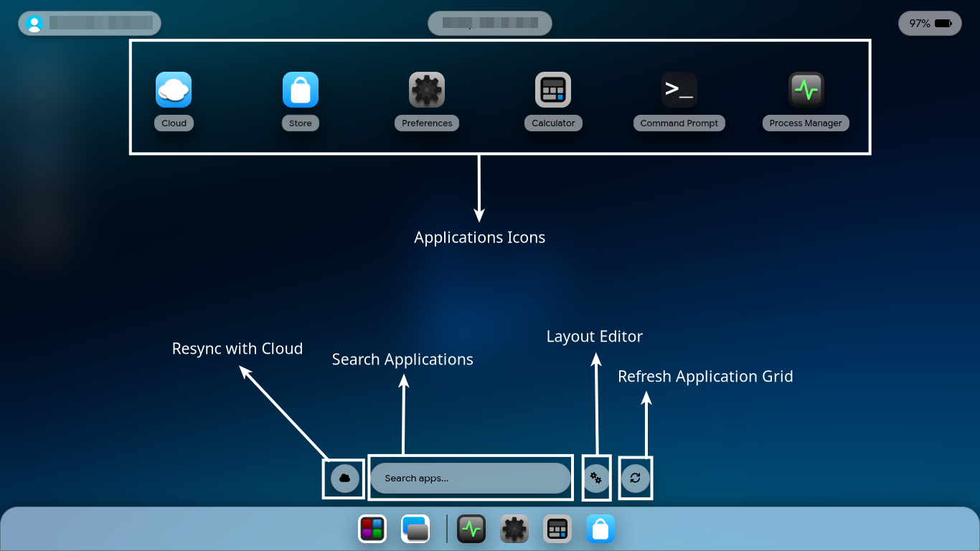The width and height of the screenshot is (980, 551).
Task: Open Process Manager from the dock
Action: (471, 529)
